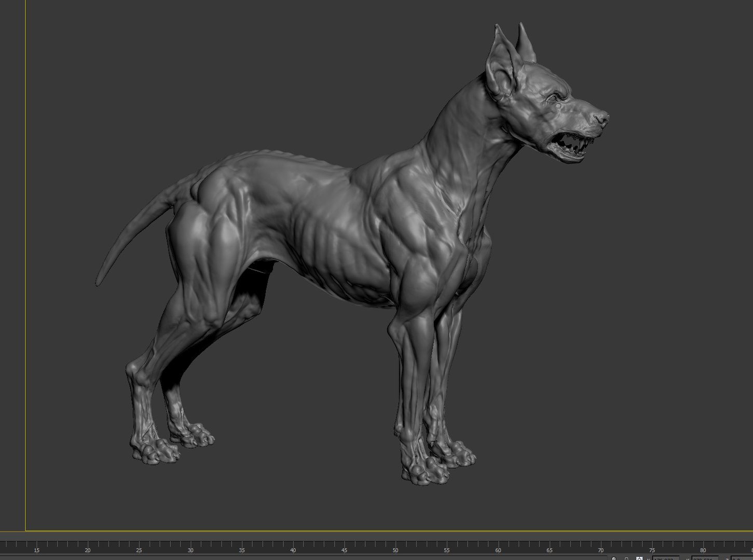Select the dog model in the viewport

click(x=353, y=254)
